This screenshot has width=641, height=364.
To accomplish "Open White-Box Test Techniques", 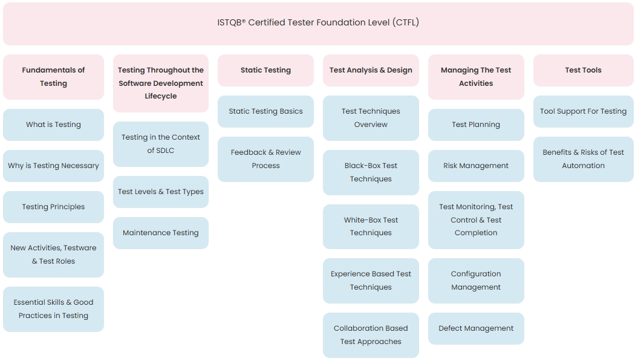I will [x=371, y=227].
